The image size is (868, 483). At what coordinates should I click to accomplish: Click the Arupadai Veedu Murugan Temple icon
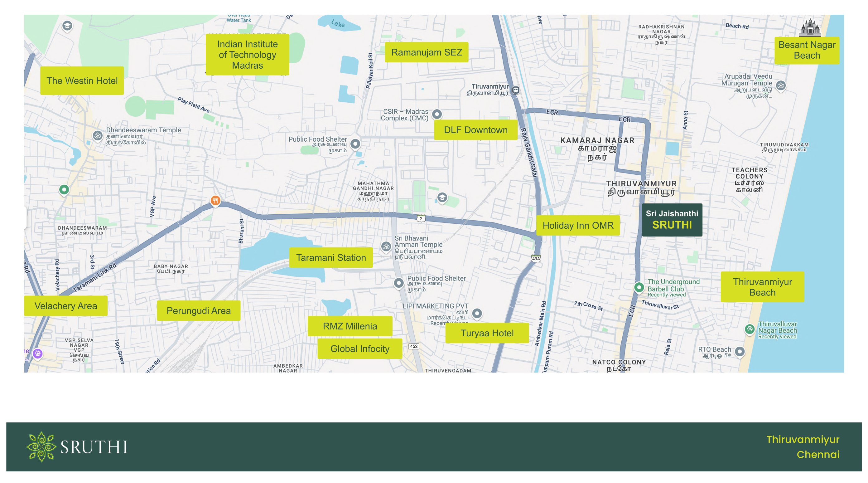pos(781,86)
